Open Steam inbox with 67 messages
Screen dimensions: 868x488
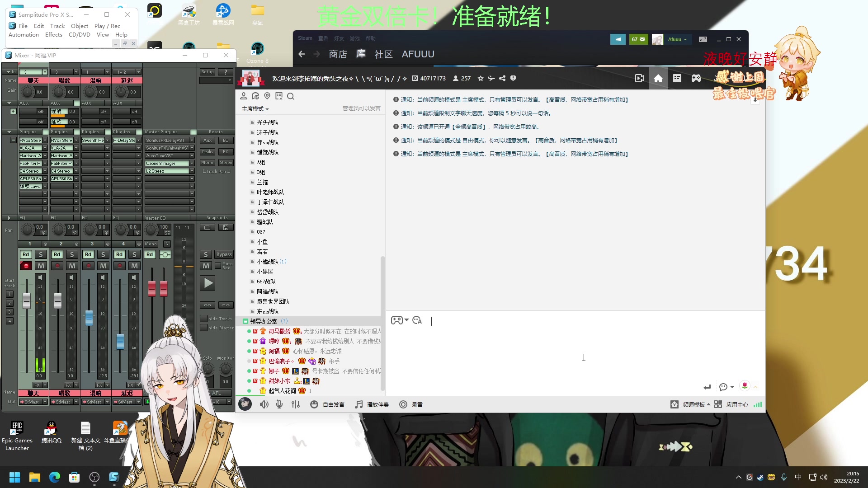[638, 39]
